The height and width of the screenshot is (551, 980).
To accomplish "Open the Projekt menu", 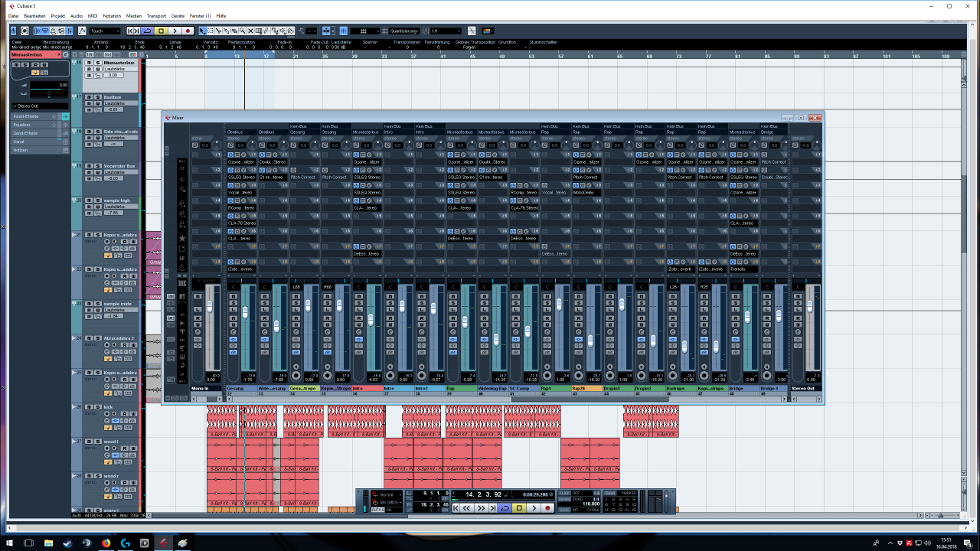I will click(x=58, y=15).
